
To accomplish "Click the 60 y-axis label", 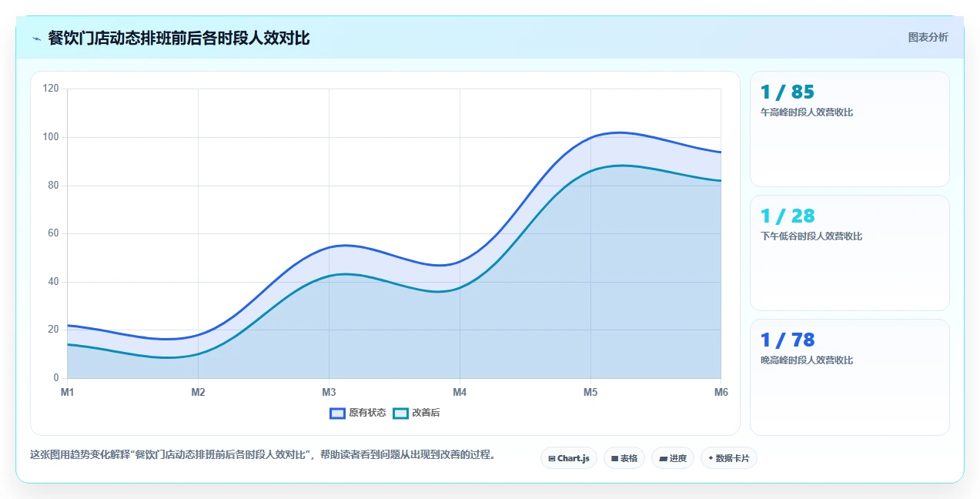I will click(54, 233).
